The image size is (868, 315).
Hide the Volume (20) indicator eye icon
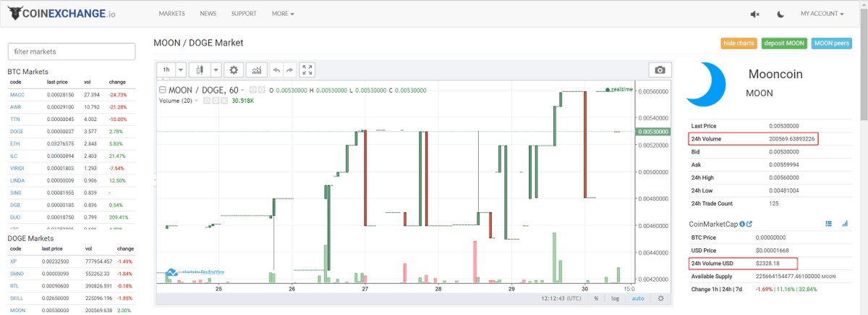[x=207, y=101]
